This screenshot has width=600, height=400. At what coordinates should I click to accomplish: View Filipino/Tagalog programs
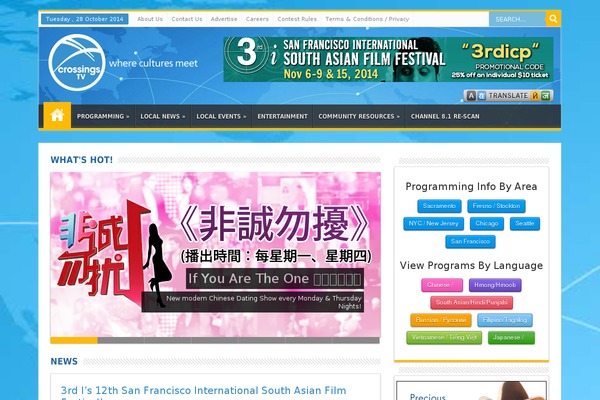click(505, 320)
